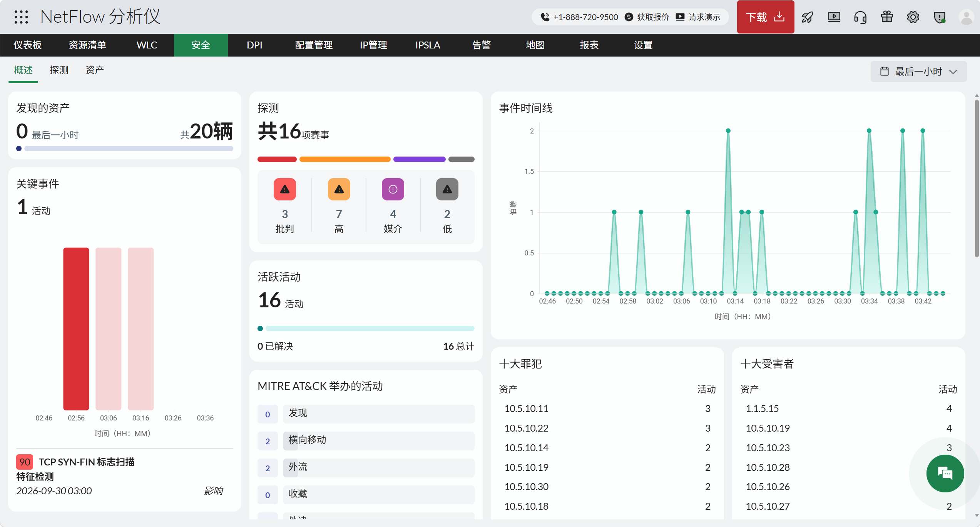The width and height of the screenshot is (980, 527).
Task: Open the 报表 menu
Action: (589, 45)
